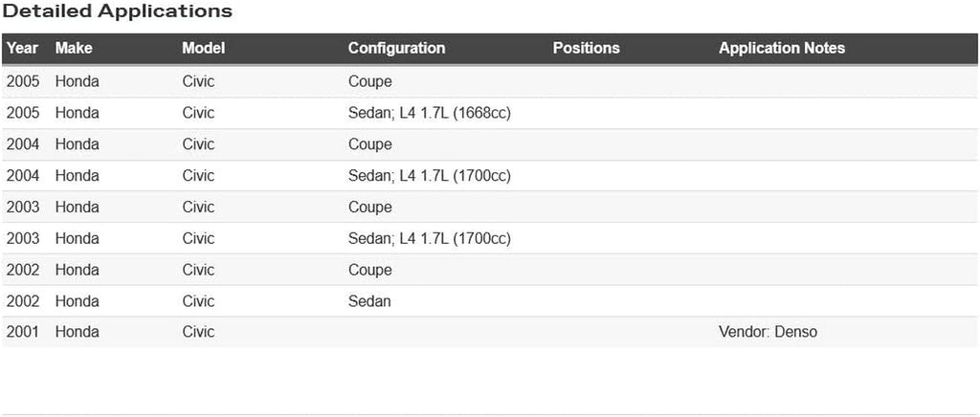Click the Application Notes column header
The image size is (980, 417).
[782, 48]
